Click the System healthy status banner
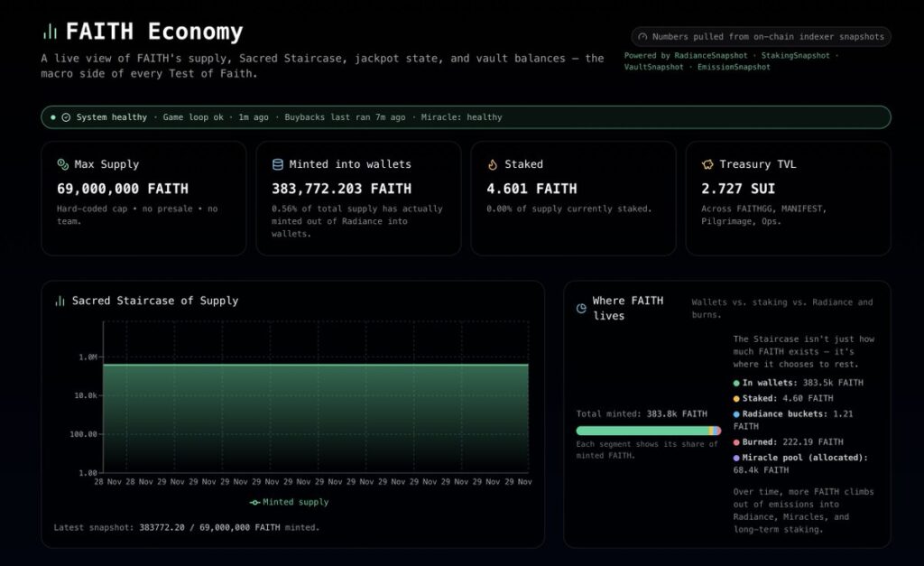Image resolution: width=924 pixels, height=566 pixels. click(465, 117)
